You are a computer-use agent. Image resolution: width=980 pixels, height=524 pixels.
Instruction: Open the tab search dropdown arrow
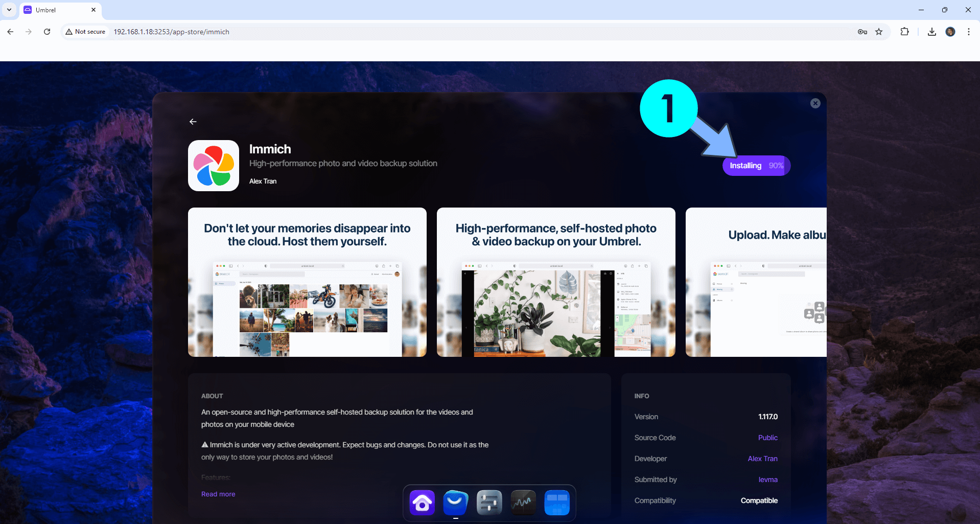coord(9,10)
